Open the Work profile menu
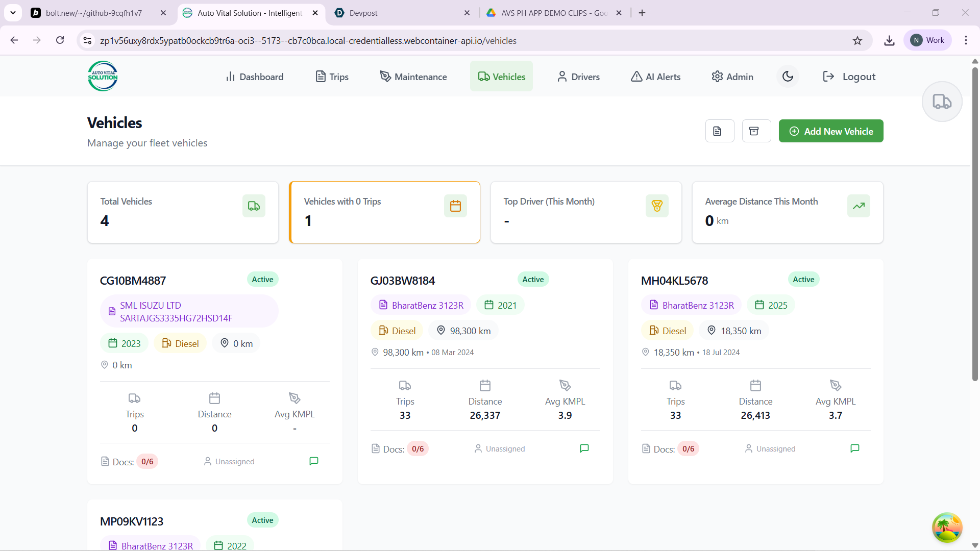Viewport: 980px width, 551px height. (927, 40)
